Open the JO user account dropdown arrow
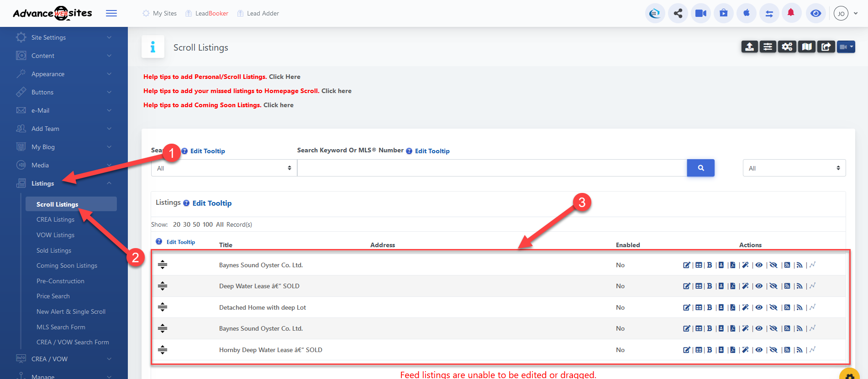 [x=856, y=13]
